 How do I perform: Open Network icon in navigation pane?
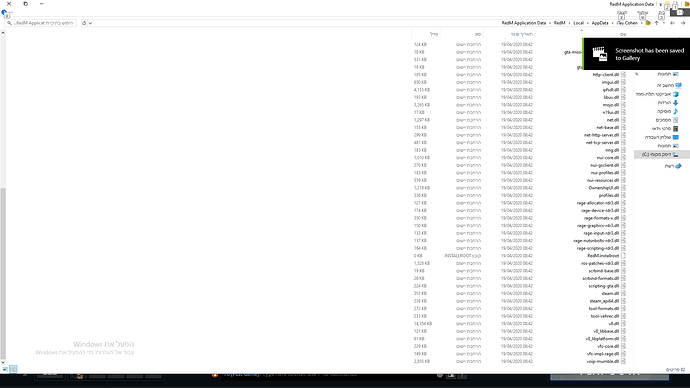click(x=678, y=166)
